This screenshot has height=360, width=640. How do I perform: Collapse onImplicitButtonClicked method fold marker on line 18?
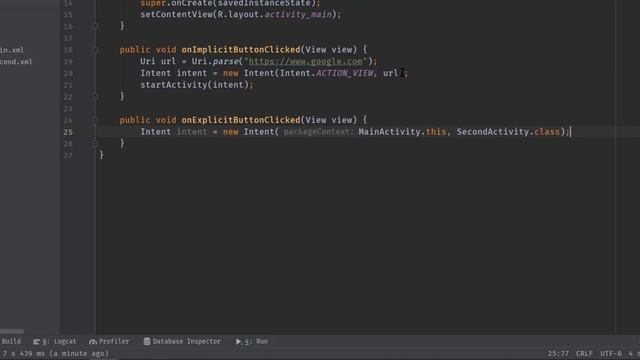[95, 50]
